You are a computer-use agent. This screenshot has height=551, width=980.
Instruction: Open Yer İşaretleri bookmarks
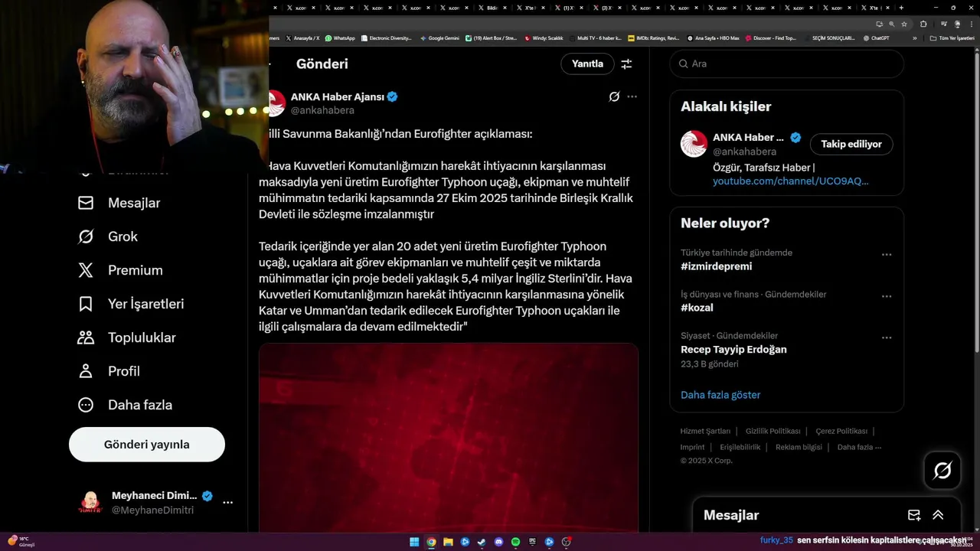130,304
